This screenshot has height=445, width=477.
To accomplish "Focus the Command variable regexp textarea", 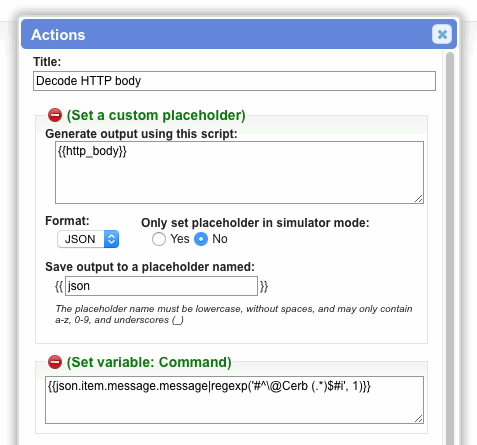I will point(234,400).
